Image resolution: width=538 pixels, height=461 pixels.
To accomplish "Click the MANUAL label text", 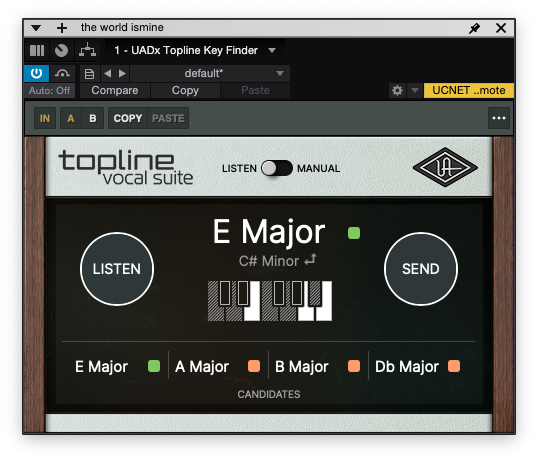I will (x=318, y=168).
